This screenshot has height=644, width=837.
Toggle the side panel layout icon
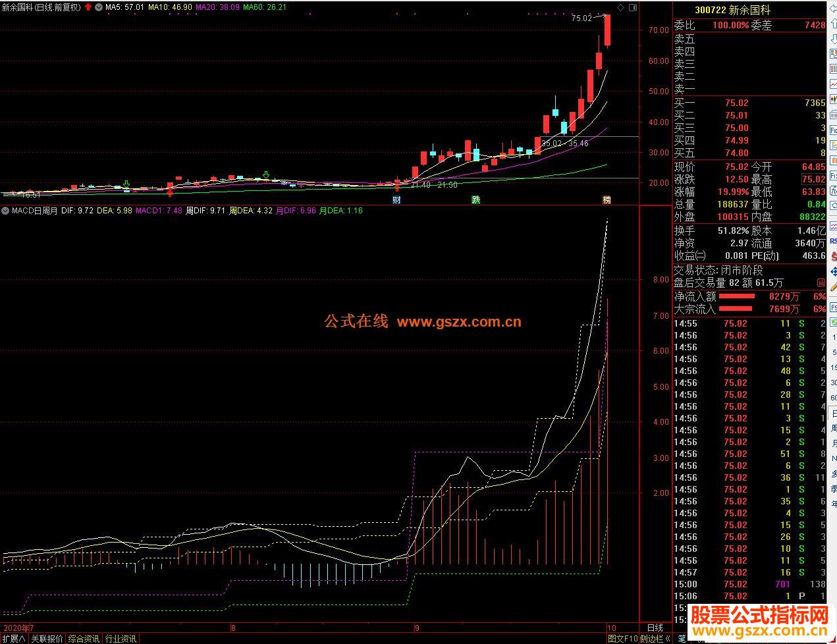click(633, 7)
